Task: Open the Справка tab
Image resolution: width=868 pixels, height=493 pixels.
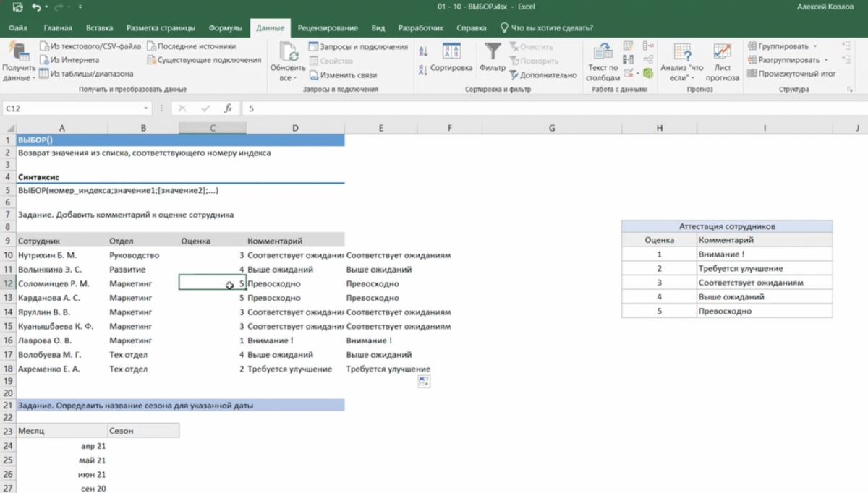Action: tap(472, 28)
